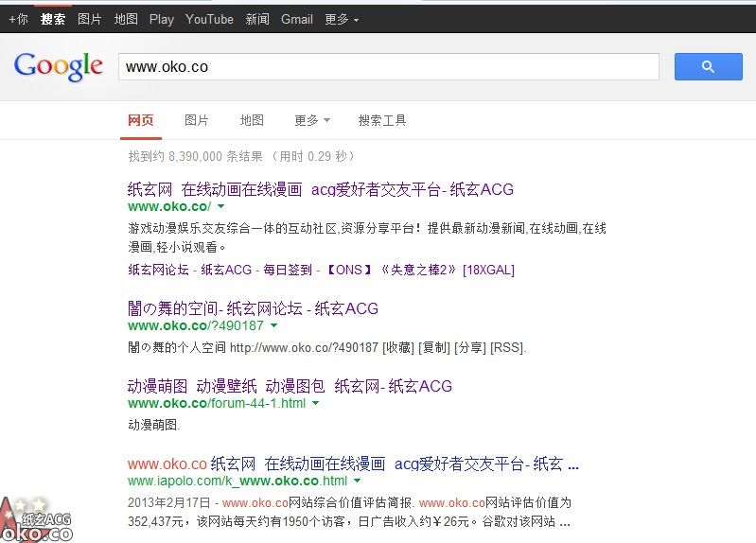Image resolution: width=756 pixels, height=543 pixels.
Task: Focus the search box containing www.oko.co
Action: pyautogui.click(x=389, y=66)
